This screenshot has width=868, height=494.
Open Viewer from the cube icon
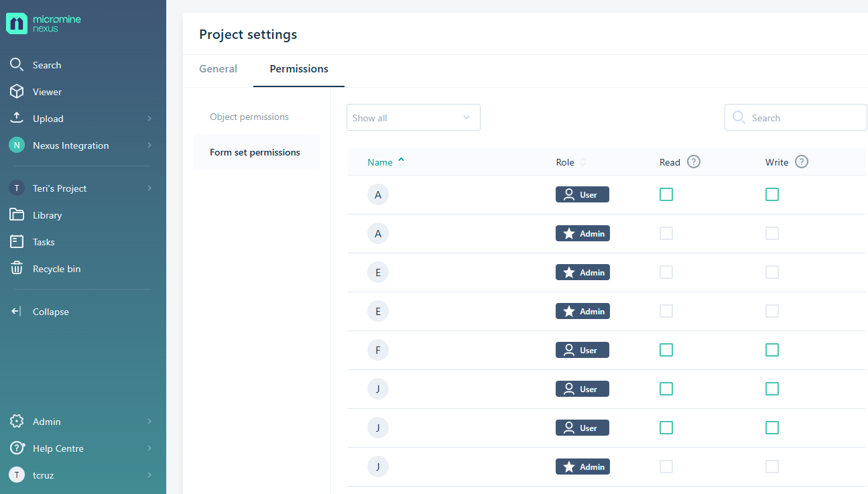(x=17, y=92)
